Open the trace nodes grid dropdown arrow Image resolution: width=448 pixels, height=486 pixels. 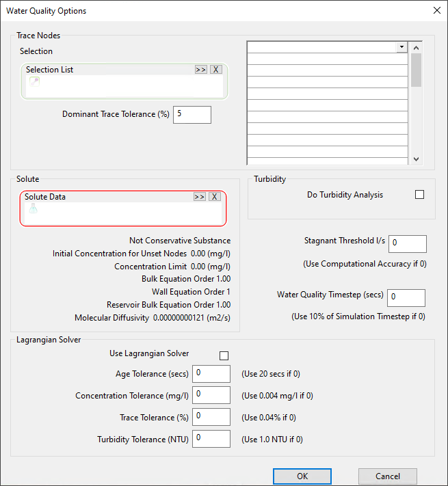[401, 47]
